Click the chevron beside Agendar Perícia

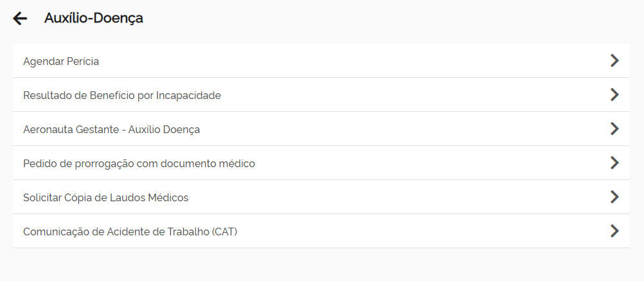coord(614,60)
